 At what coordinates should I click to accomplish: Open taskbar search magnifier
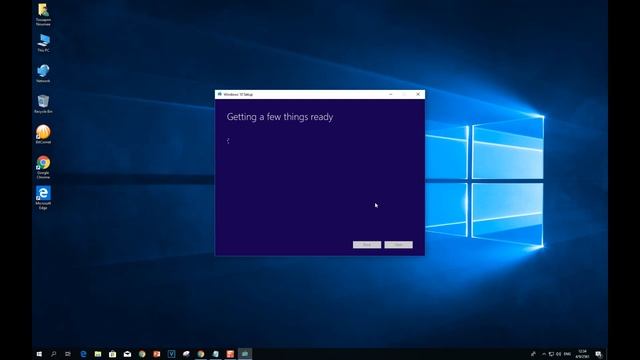(x=53, y=354)
